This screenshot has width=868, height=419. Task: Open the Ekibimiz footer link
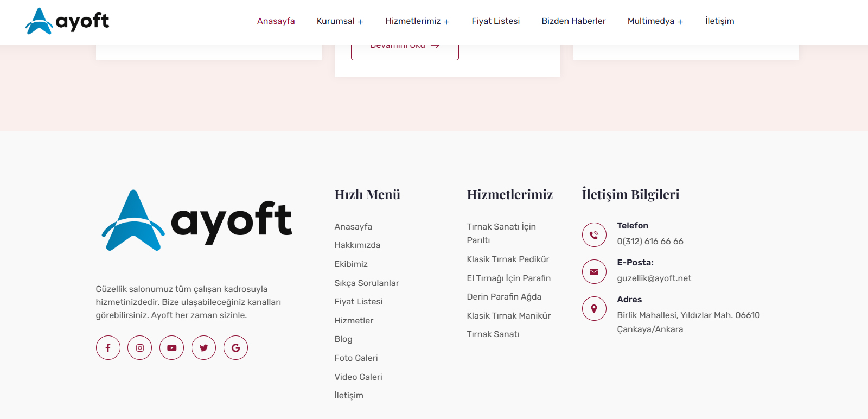coord(351,264)
